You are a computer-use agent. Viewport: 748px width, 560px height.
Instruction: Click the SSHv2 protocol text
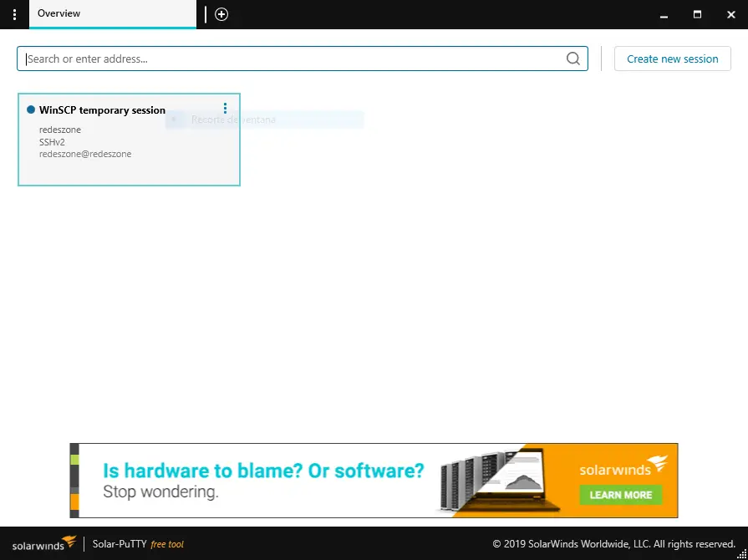pyautogui.click(x=52, y=142)
